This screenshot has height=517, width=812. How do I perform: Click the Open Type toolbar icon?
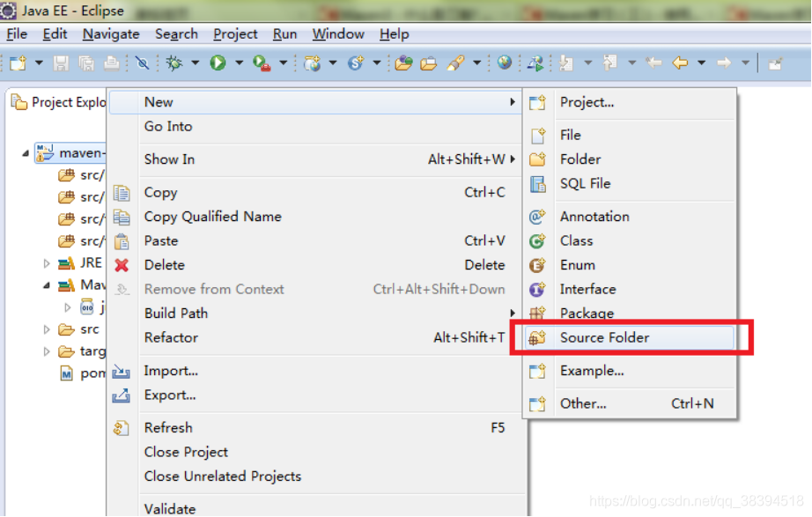click(403, 63)
